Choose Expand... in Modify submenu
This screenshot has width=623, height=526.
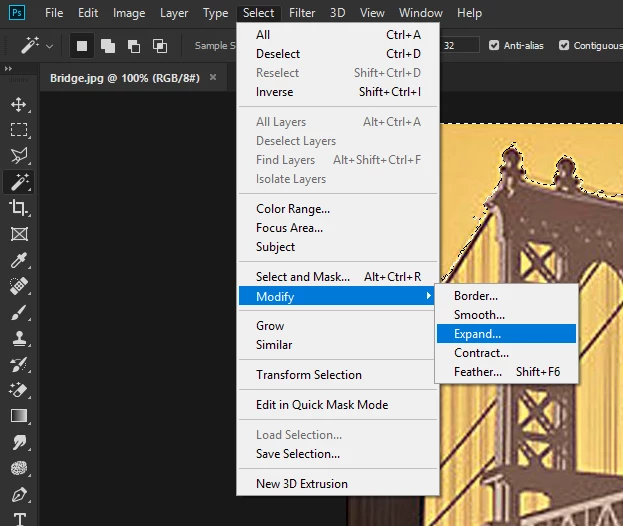click(x=507, y=334)
